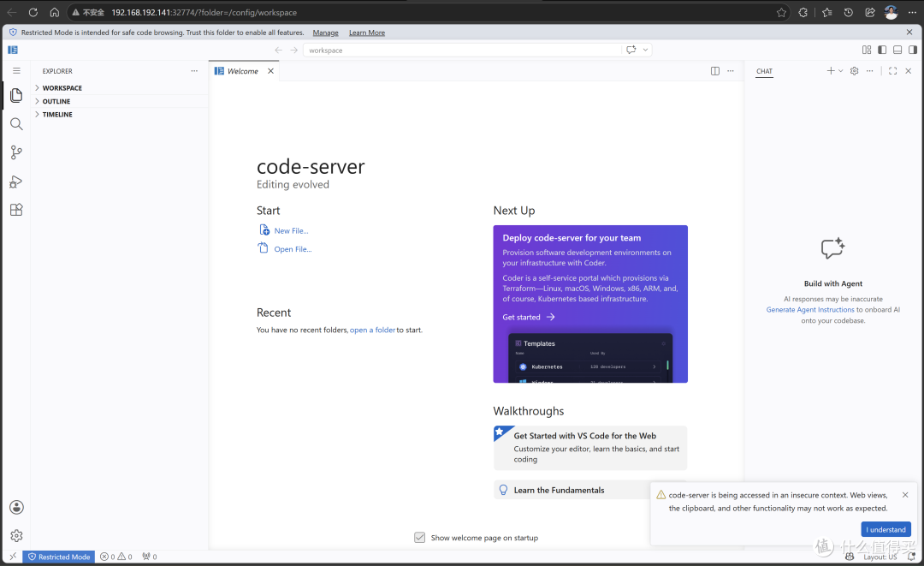Toggle bottom panel visibility
The height and width of the screenshot is (566, 924).
tap(897, 51)
